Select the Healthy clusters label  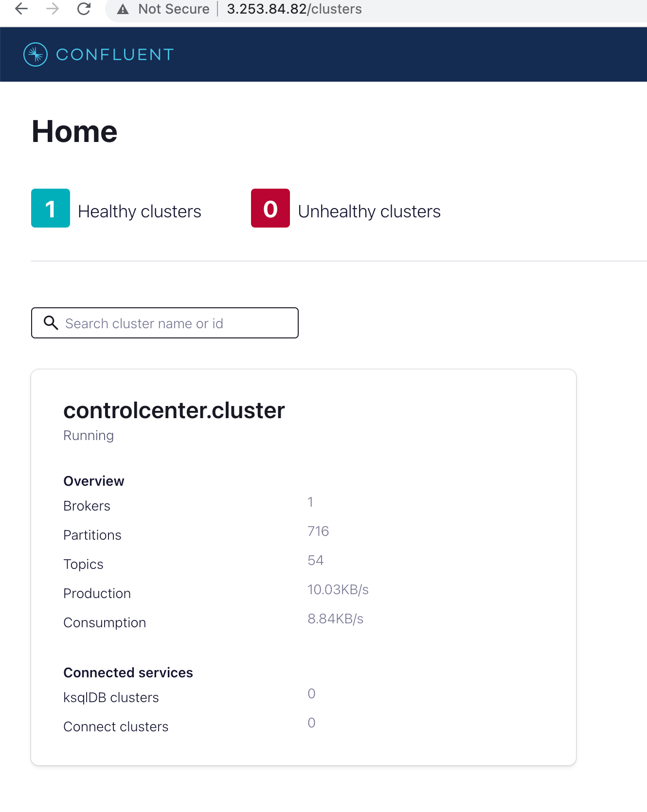coord(140,212)
